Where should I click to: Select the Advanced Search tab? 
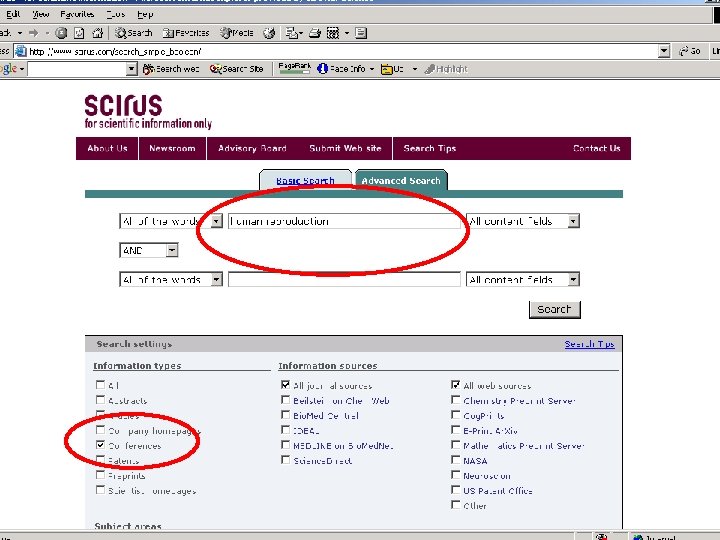401,180
